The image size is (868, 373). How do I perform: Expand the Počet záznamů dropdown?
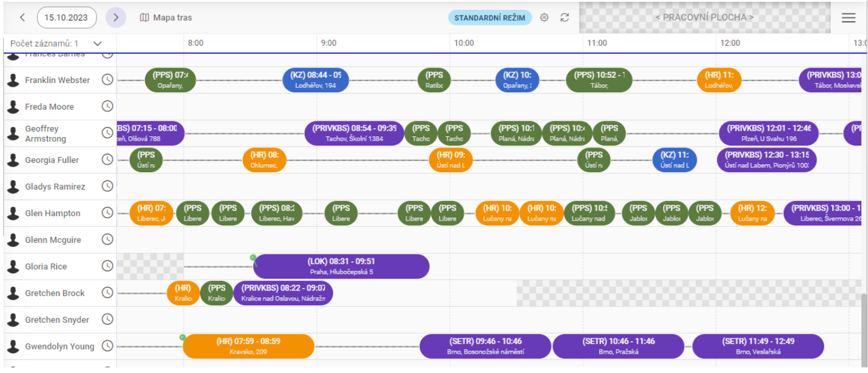(97, 43)
